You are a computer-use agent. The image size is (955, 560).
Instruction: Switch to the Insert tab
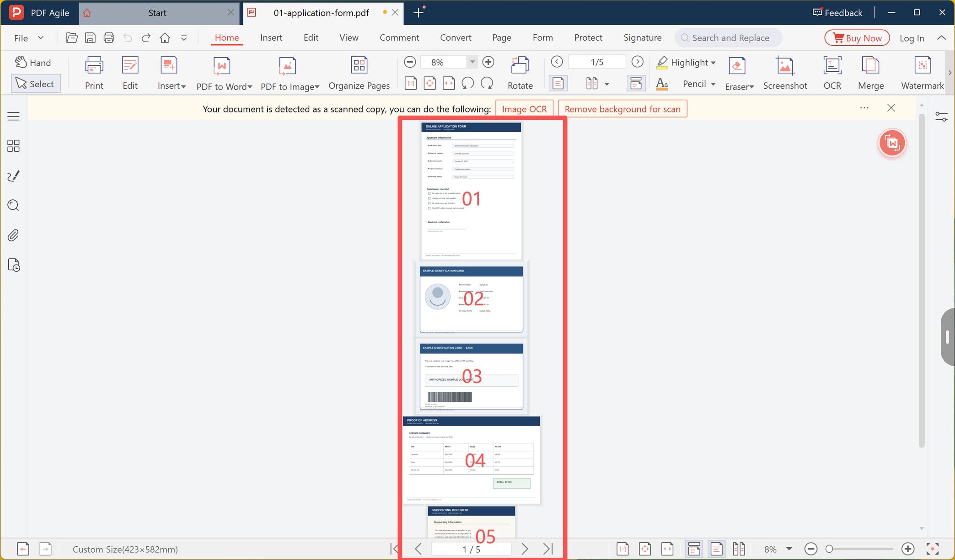(x=271, y=37)
